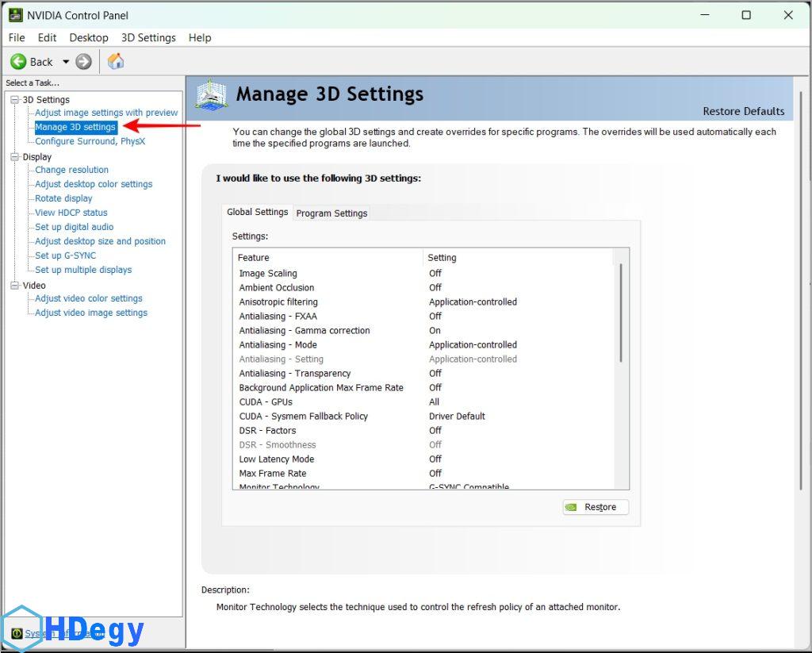The height and width of the screenshot is (653, 812).
Task: Open Set up G-SYNC page
Action: coord(65,255)
